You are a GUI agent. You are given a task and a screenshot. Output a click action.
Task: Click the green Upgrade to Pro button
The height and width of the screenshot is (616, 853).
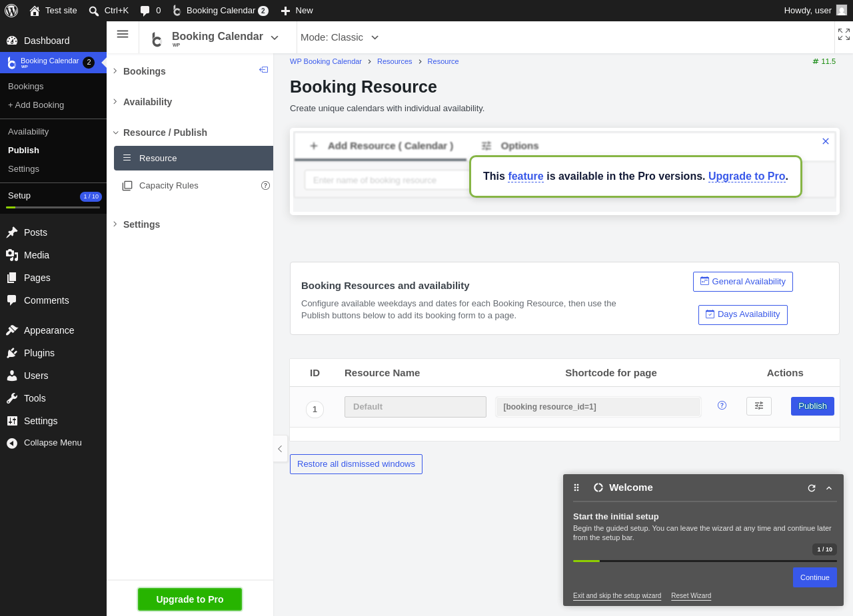190,599
